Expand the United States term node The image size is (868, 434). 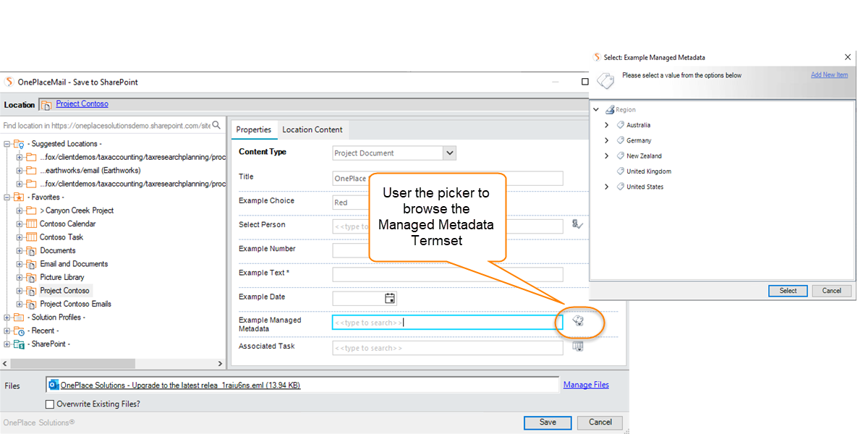point(606,187)
